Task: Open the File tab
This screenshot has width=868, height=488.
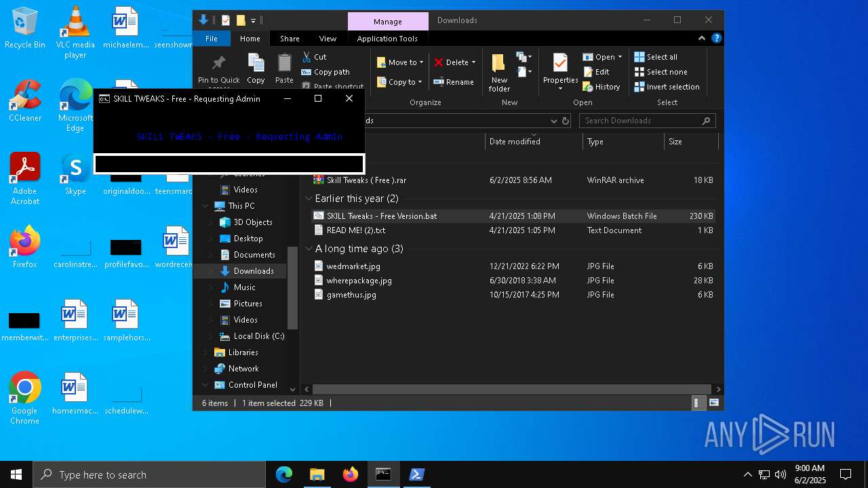Action: pyautogui.click(x=212, y=39)
